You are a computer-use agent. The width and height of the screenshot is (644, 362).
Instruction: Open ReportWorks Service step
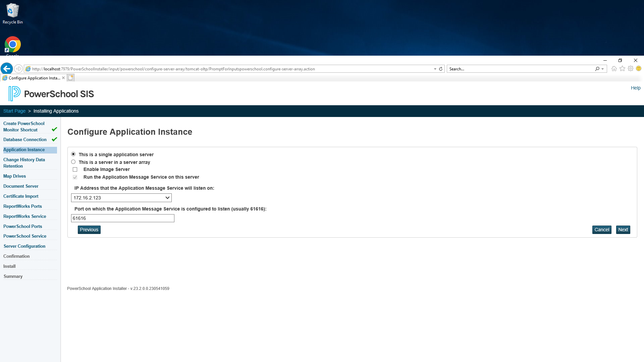pos(25,216)
